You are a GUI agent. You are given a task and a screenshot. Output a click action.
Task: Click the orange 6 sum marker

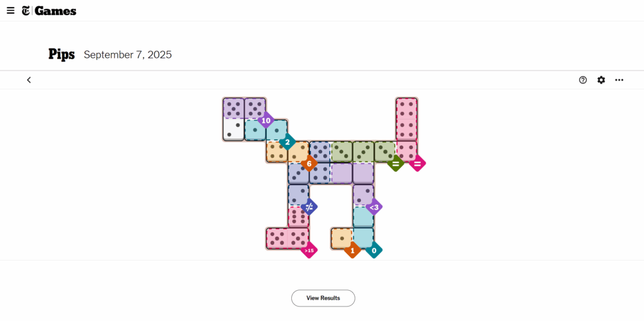(309, 164)
